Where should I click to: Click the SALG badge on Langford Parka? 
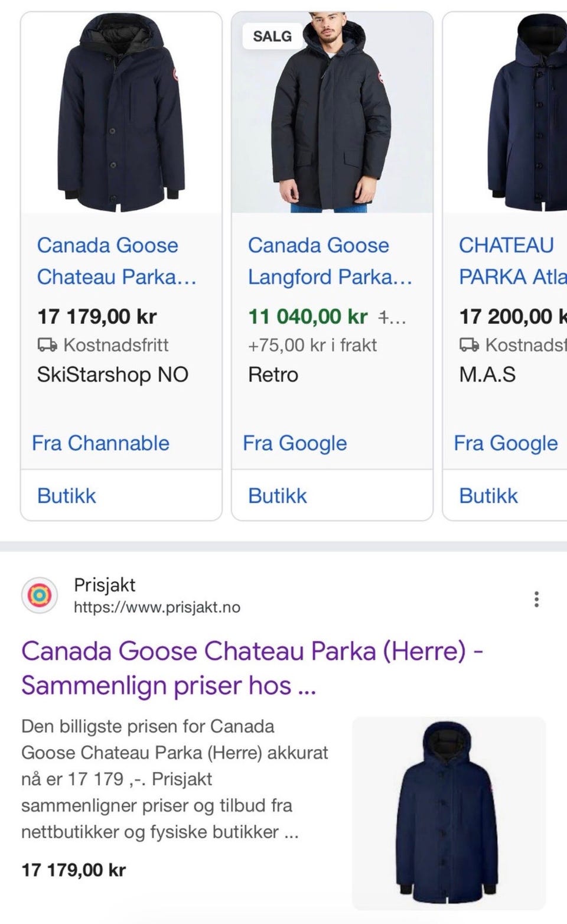point(272,37)
